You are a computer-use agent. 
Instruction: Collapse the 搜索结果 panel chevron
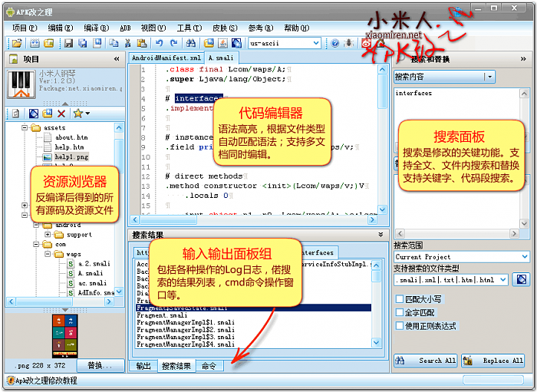click(381, 235)
